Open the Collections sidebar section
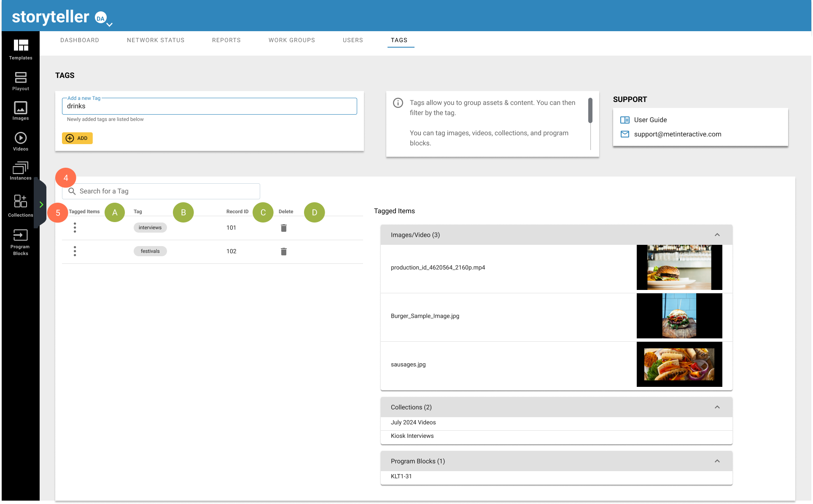This screenshot has height=504, width=813. coord(21,206)
